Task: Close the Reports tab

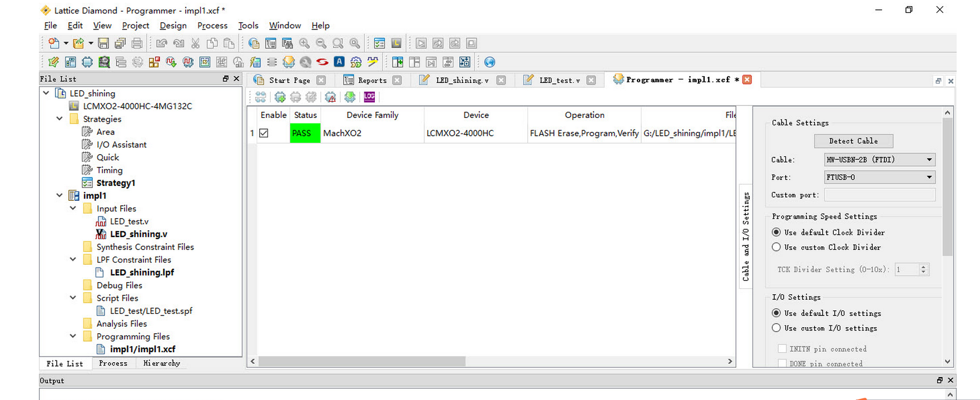Action: [397, 80]
